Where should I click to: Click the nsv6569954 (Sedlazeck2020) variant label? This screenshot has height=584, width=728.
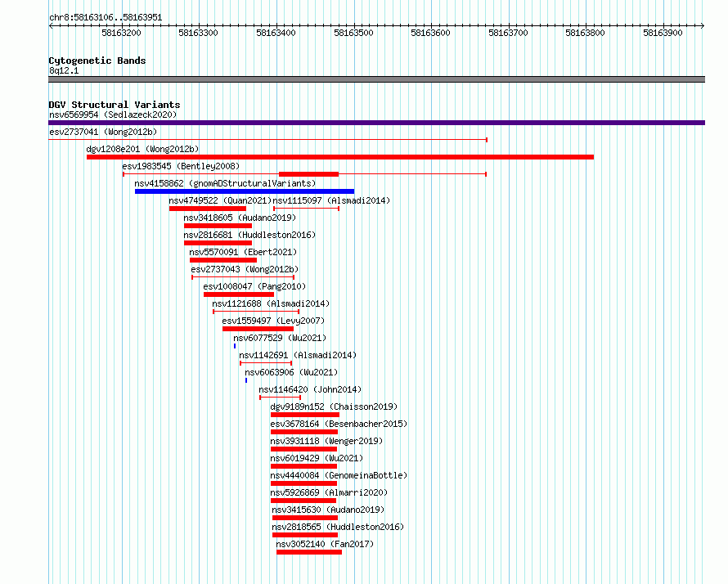(113, 115)
